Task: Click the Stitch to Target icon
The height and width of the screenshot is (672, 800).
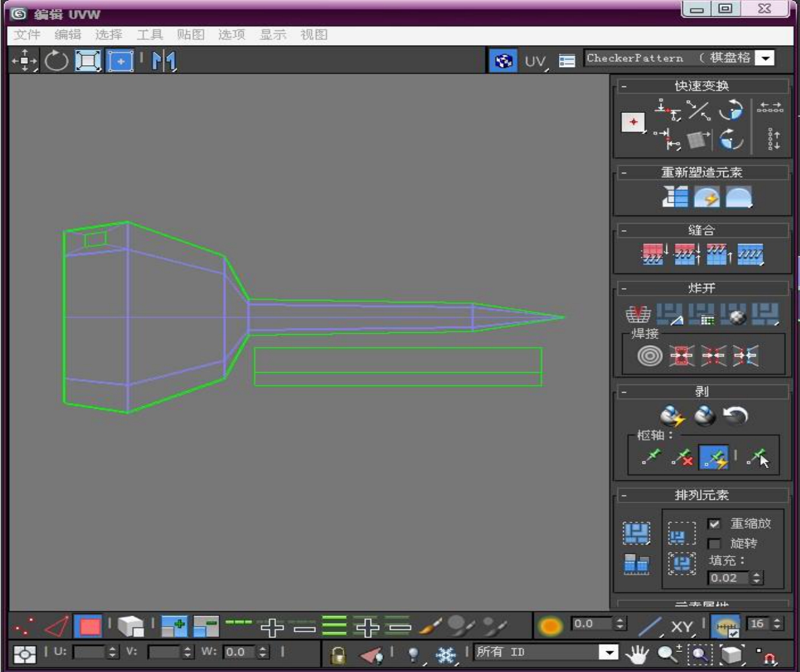Action: click(x=654, y=254)
